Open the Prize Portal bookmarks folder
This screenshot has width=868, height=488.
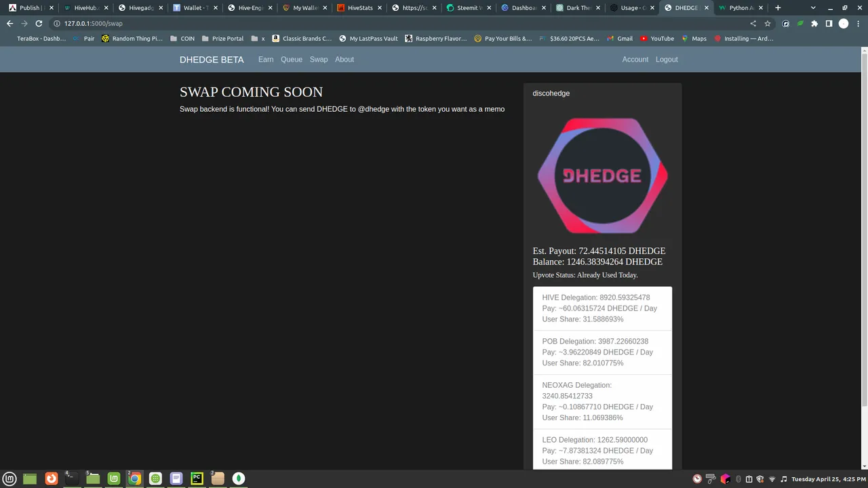[222, 39]
